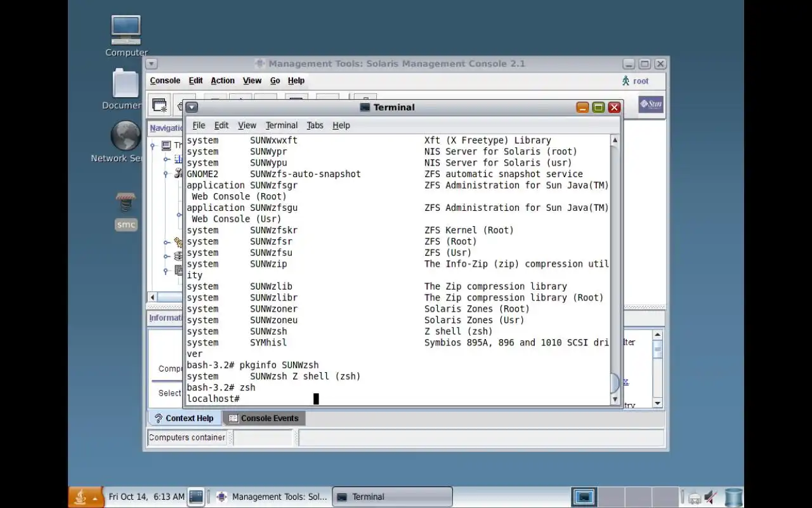Viewport: 812px width, 508px height.
Task: Expand the second navigation tree node handle
Action: click(166, 159)
